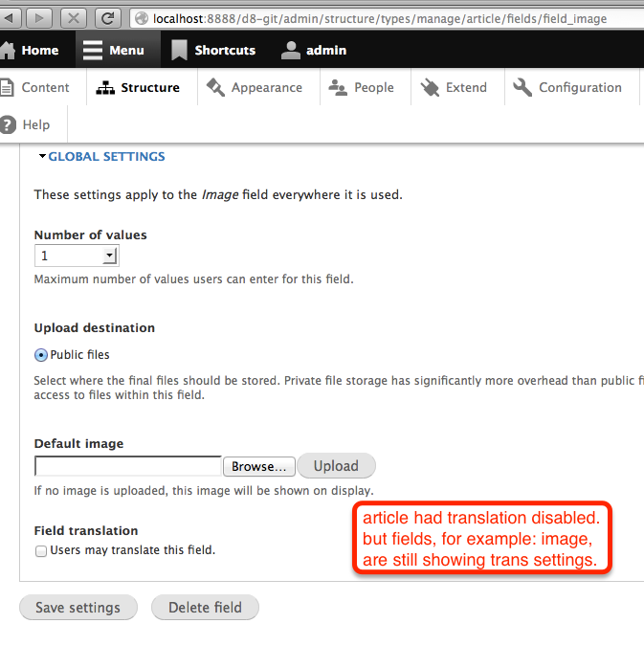
Task: Click the Home house icon
Action: point(7,51)
